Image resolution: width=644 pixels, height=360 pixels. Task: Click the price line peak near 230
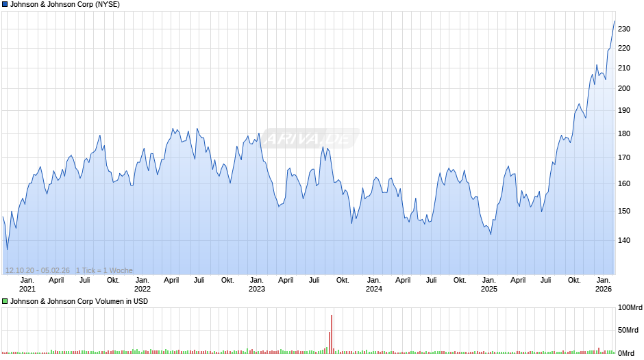[615, 21]
